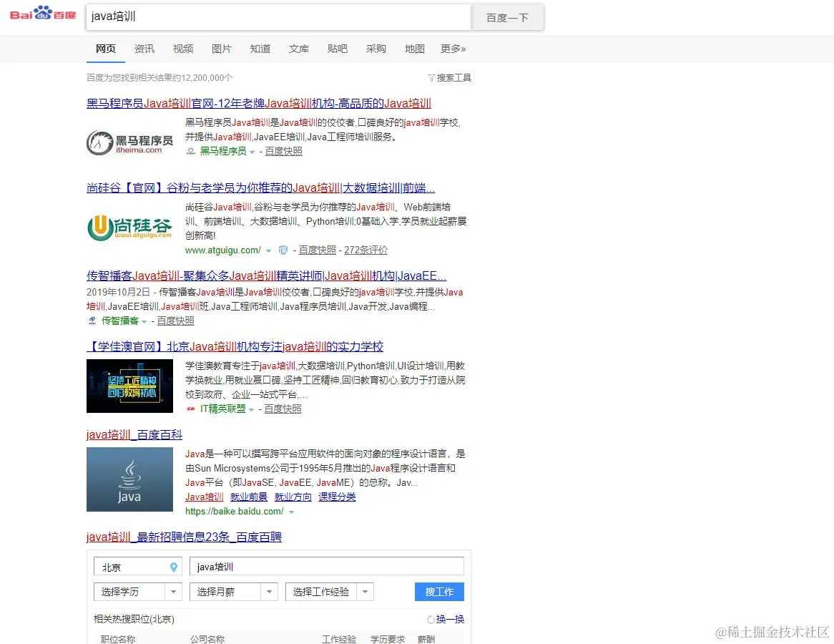Open the 选择月薪 dropdown
The width and height of the screenshot is (834, 644).
233,592
